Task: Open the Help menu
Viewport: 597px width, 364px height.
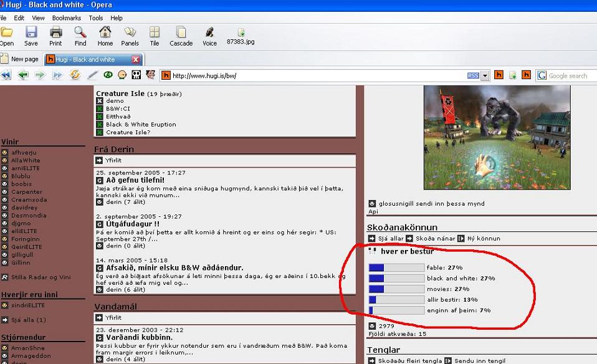Action: [x=117, y=18]
